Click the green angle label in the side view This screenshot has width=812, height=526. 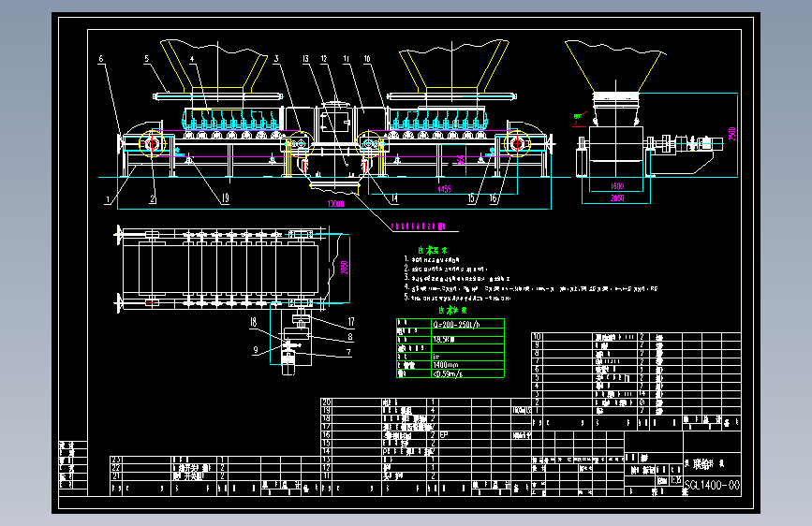(x=576, y=116)
